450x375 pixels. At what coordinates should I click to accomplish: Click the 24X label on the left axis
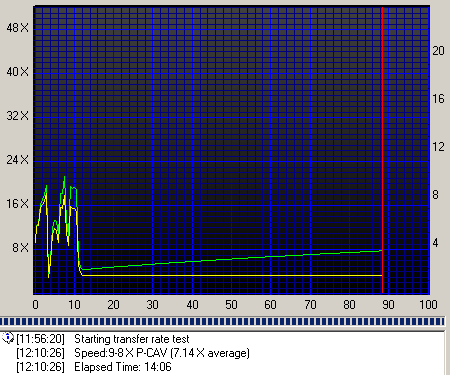click(17, 160)
